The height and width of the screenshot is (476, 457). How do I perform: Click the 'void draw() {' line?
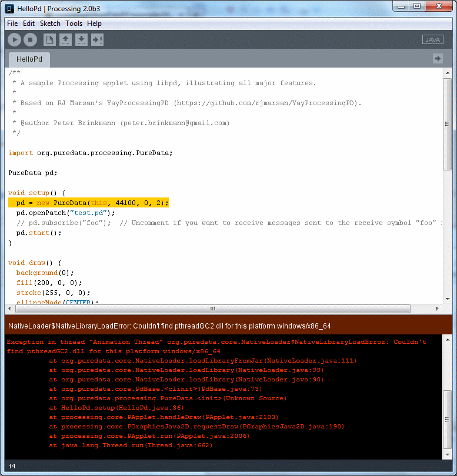[35, 263]
